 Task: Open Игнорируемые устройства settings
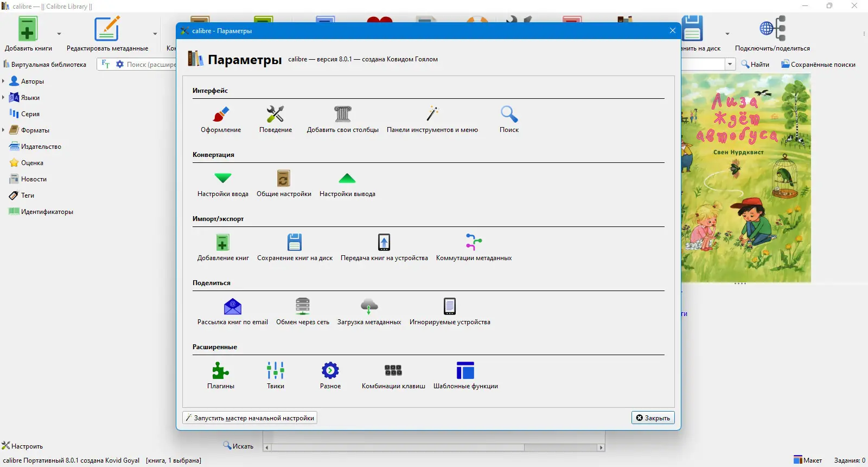point(450,312)
